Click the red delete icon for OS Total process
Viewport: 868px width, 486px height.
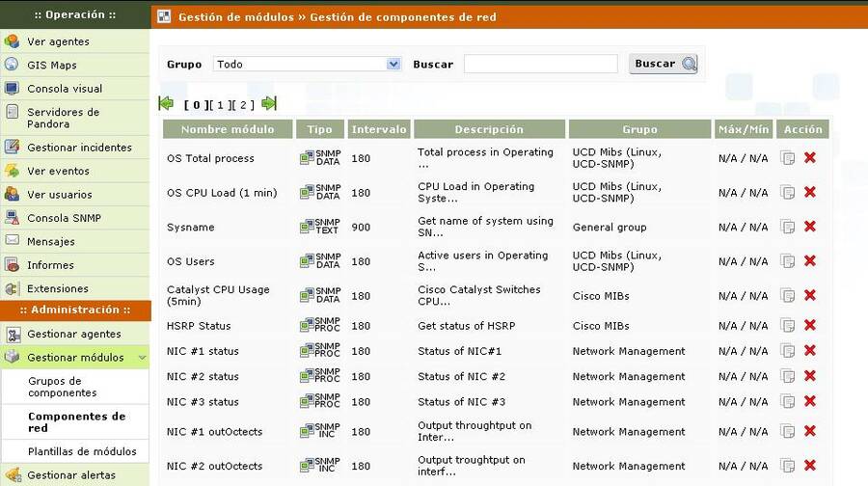click(x=809, y=158)
